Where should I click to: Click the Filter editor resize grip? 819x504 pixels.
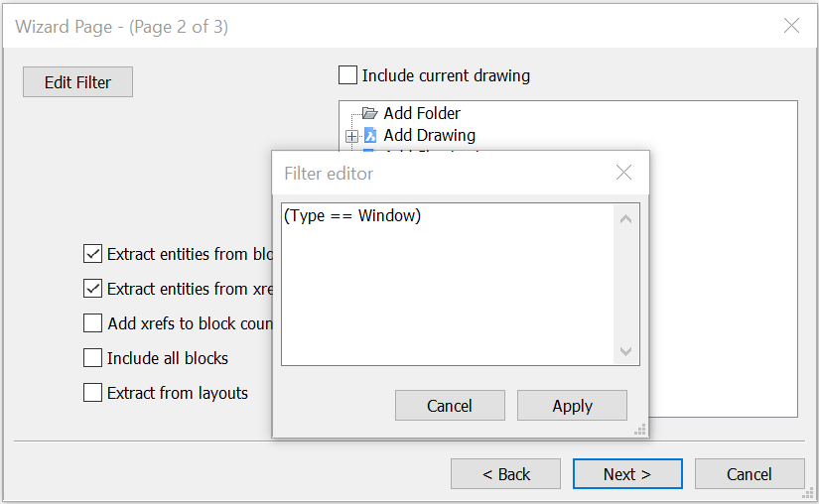tap(640, 430)
